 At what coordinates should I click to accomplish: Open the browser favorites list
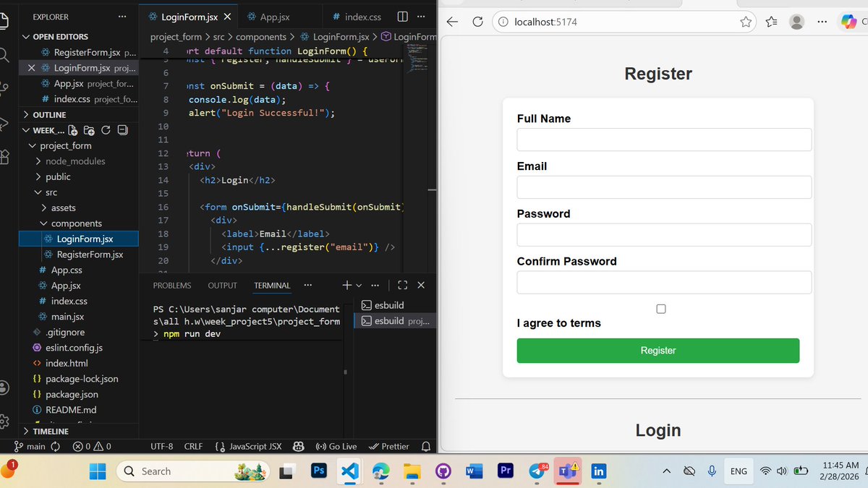tap(771, 22)
